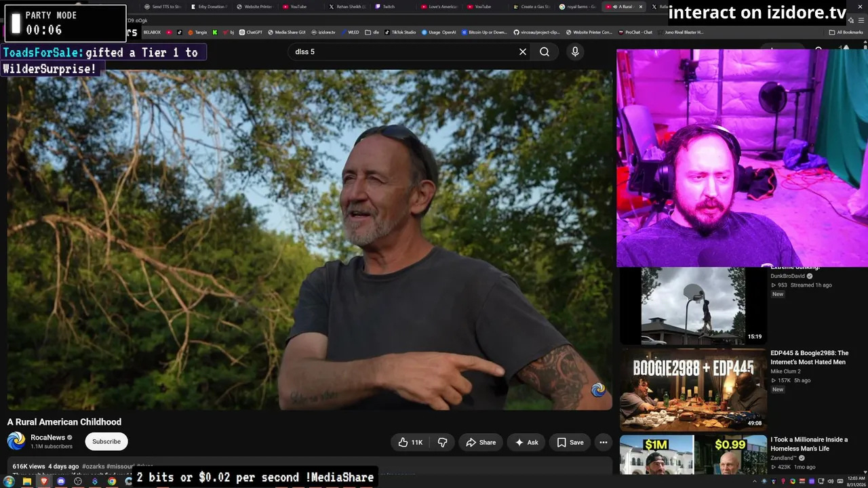Open the EDP445 & Boogie2988 video thumbnail
The image size is (868, 488).
pyautogui.click(x=693, y=389)
